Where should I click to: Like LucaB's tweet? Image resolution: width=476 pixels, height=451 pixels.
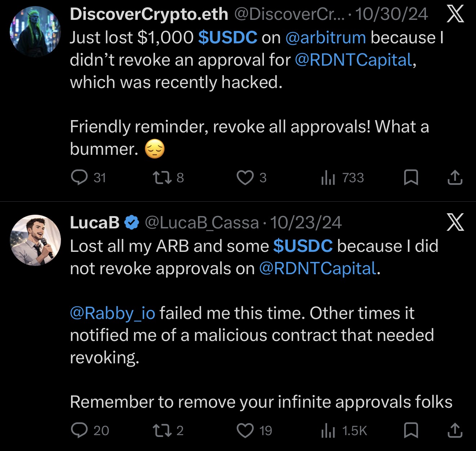click(245, 430)
